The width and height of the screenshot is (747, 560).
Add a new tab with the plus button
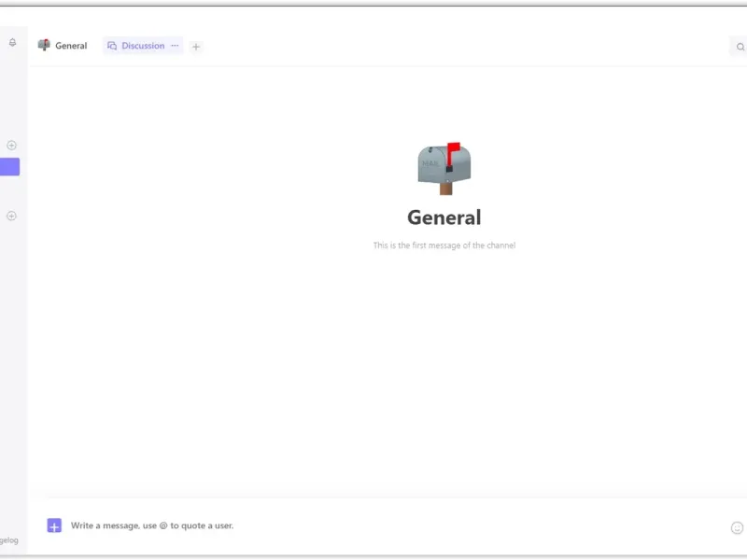(196, 47)
